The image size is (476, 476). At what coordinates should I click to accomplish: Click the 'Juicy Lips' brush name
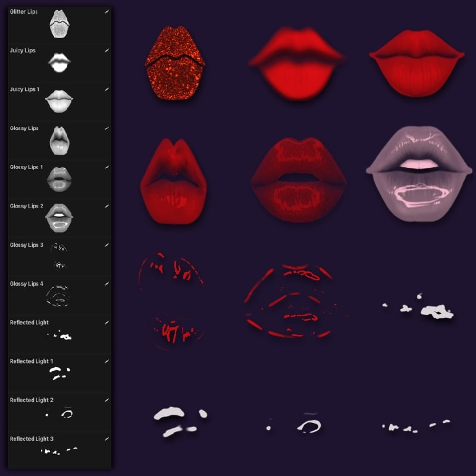pos(23,51)
